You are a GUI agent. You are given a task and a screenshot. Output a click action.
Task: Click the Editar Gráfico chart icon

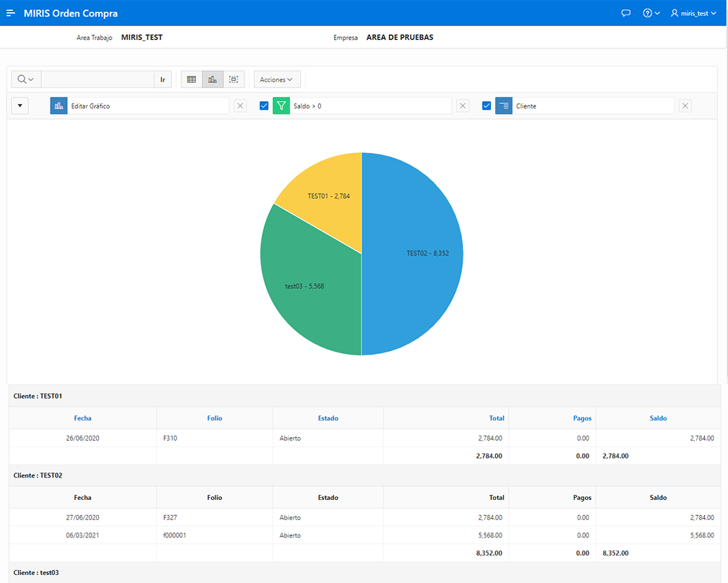59,106
